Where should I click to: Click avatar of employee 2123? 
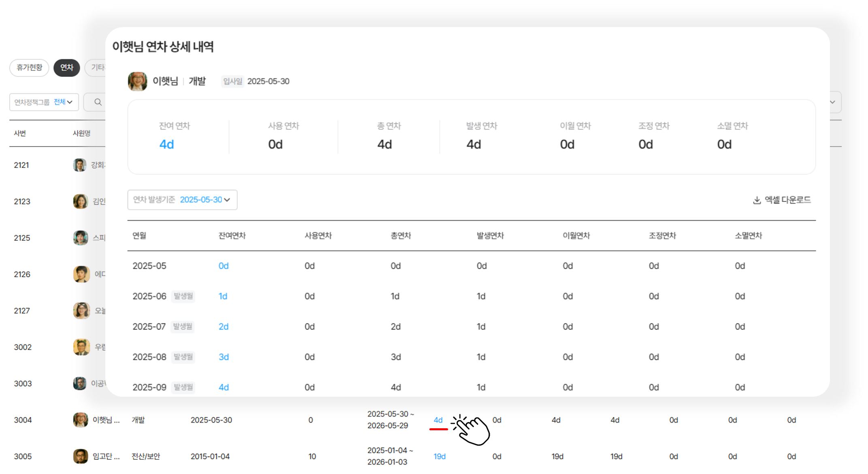point(80,202)
